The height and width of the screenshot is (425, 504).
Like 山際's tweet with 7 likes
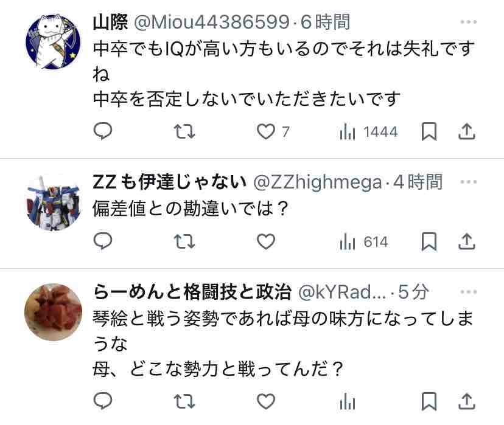(273, 131)
